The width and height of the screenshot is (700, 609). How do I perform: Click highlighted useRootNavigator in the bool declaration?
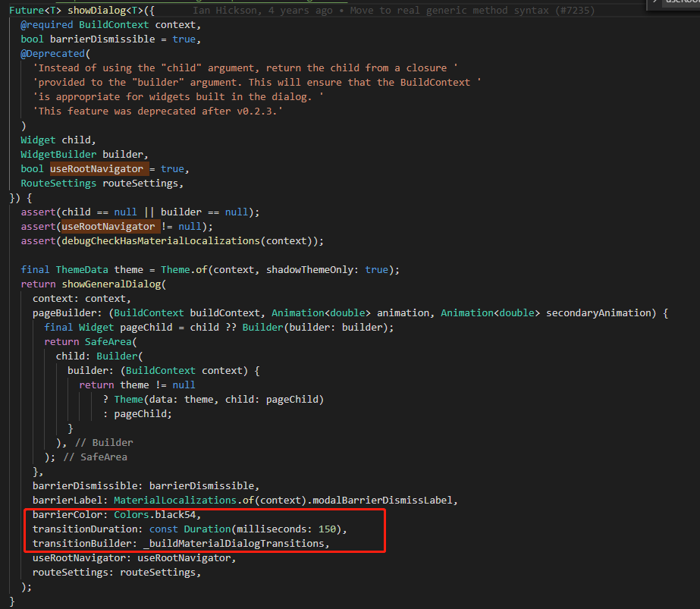pyautogui.click(x=96, y=169)
